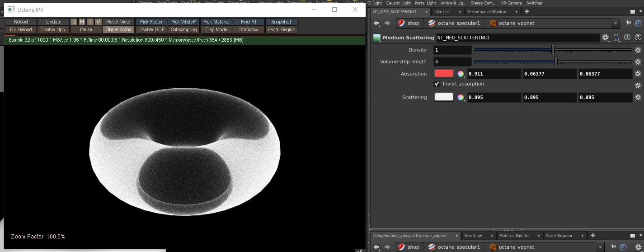Expand the top node path dropdown arrow

coord(615,23)
